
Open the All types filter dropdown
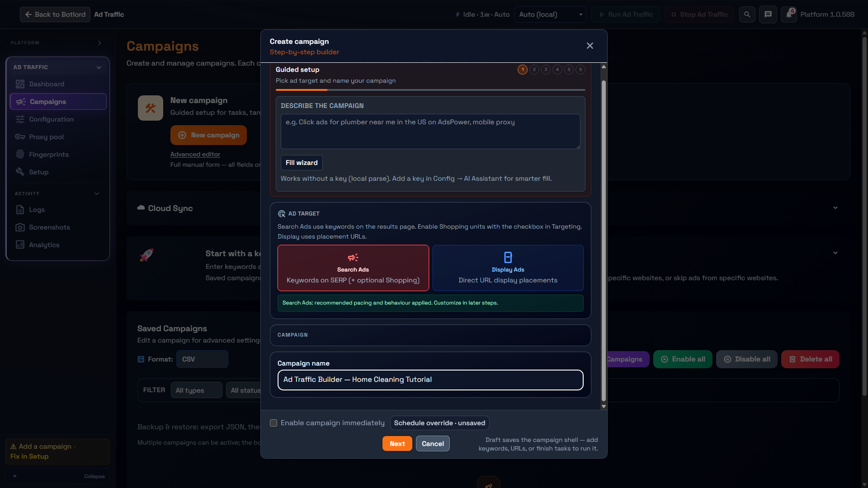[197, 390]
